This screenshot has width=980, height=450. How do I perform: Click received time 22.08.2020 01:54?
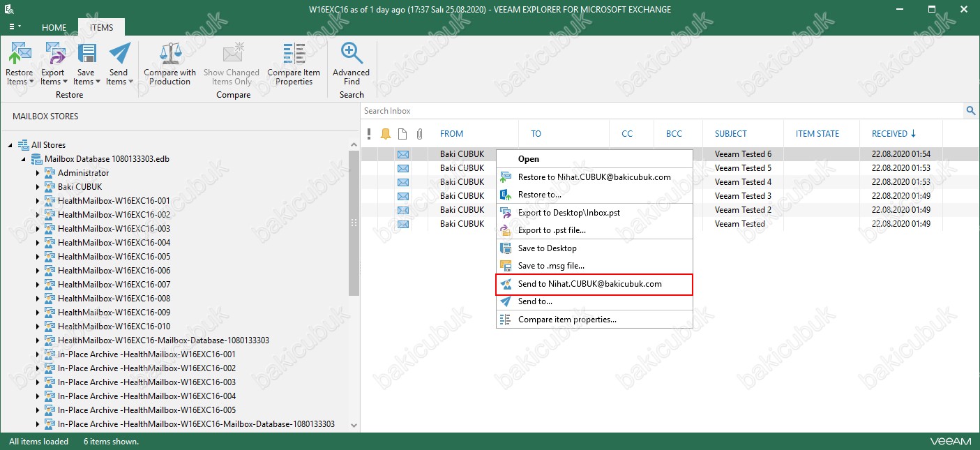pyautogui.click(x=901, y=154)
